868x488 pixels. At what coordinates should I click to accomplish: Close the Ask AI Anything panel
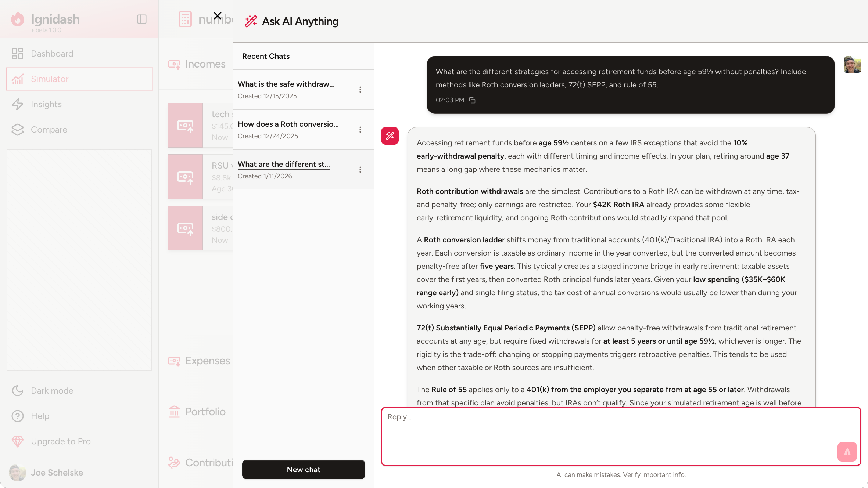pos(218,16)
